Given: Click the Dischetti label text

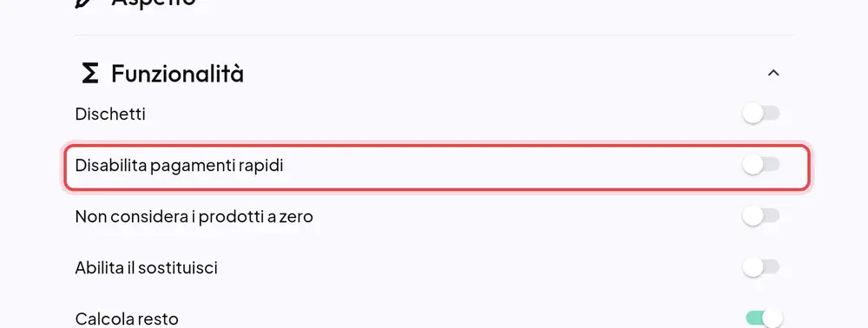Looking at the screenshot, I should point(110,115).
